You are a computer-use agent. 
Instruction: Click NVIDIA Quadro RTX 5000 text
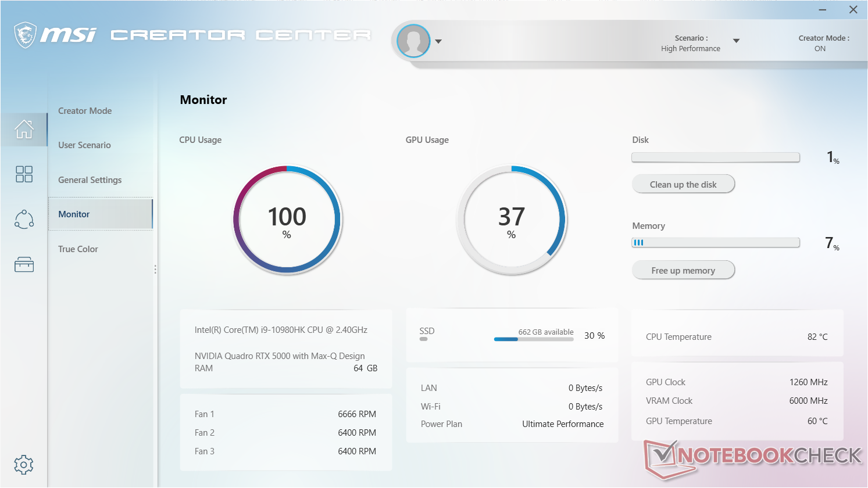click(280, 356)
